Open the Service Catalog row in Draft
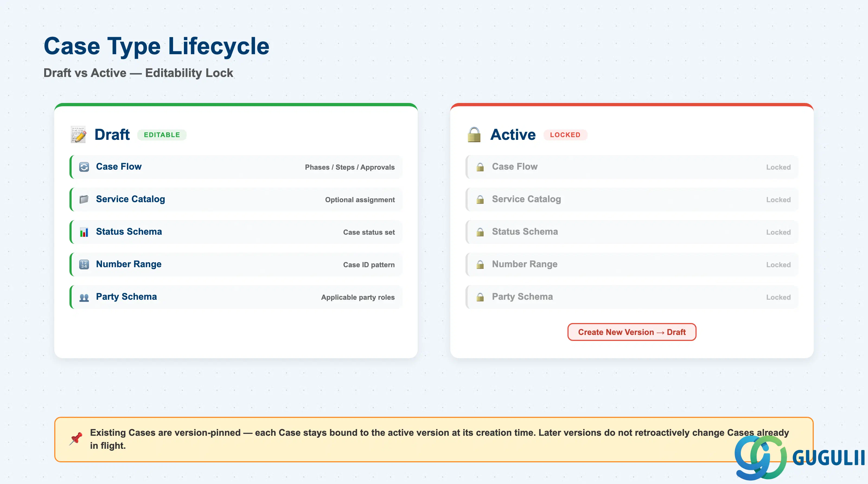 (236, 199)
